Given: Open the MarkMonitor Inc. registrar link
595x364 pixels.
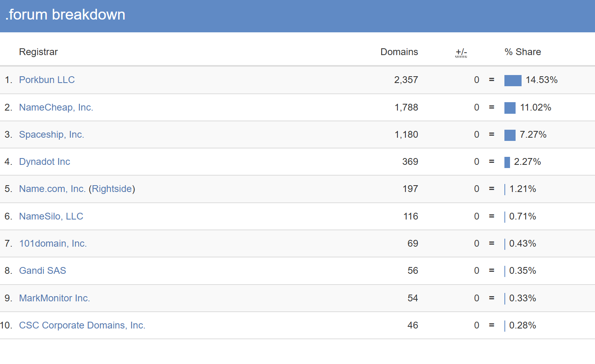Looking at the screenshot, I should [54, 298].
